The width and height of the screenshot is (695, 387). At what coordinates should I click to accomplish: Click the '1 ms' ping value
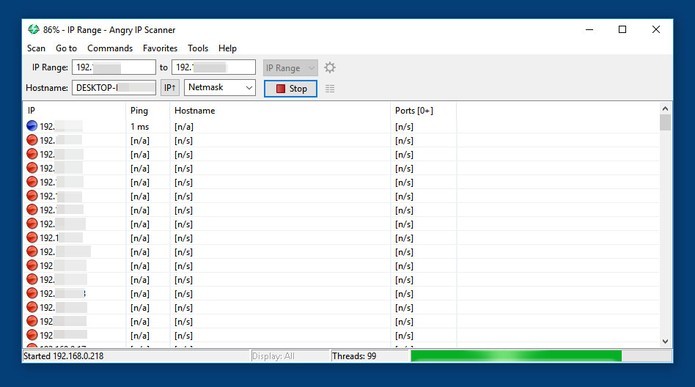pyautogui.click(x=140, y=127)
